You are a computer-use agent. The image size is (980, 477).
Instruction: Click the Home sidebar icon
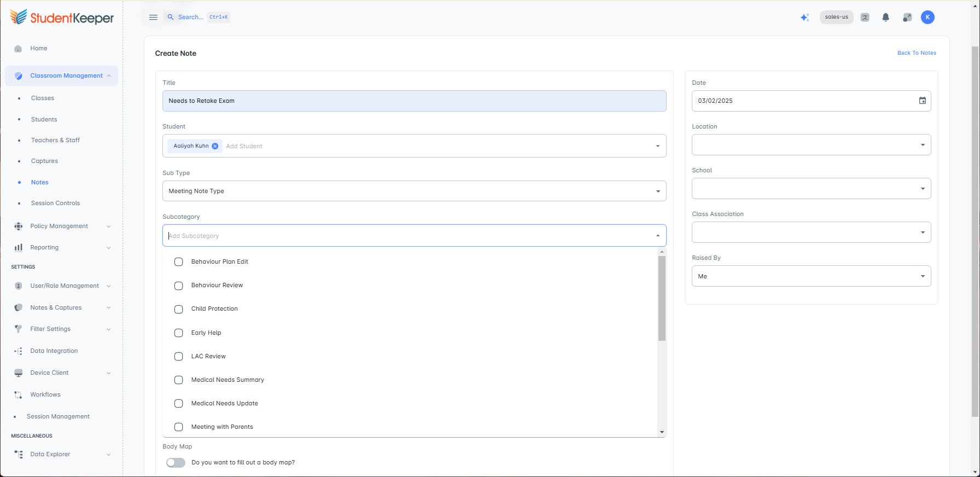pos(18,49)
